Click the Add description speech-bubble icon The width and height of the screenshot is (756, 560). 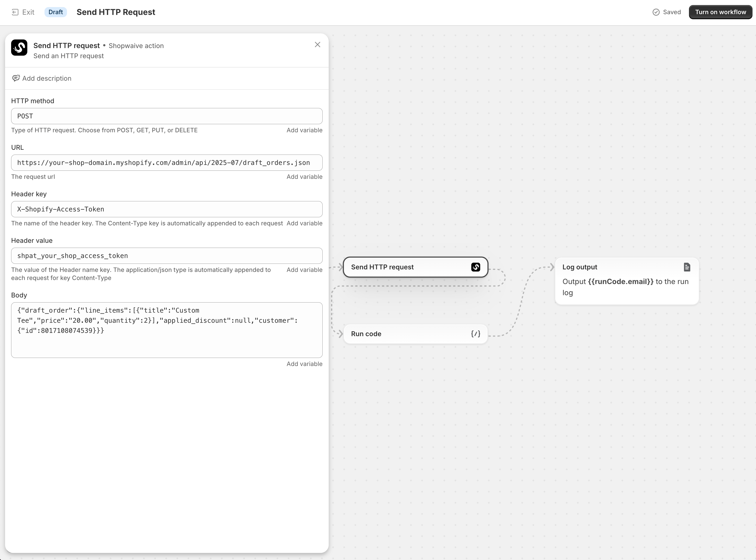point(16,78)
